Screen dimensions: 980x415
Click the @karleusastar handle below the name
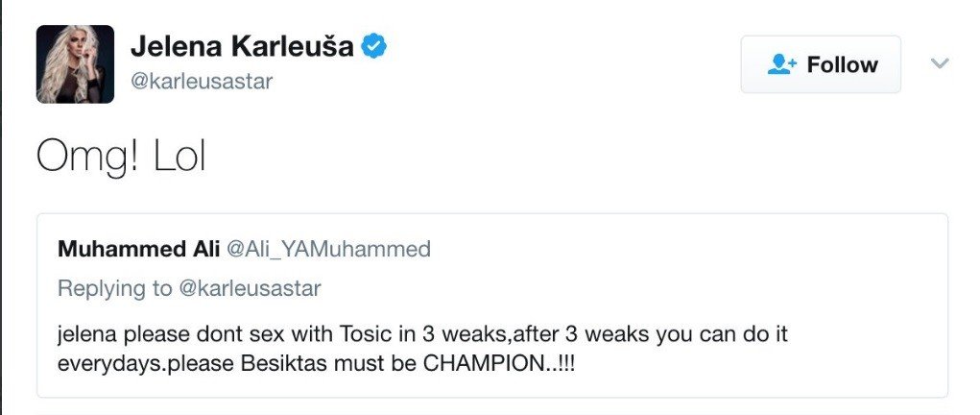pos(202,82)
